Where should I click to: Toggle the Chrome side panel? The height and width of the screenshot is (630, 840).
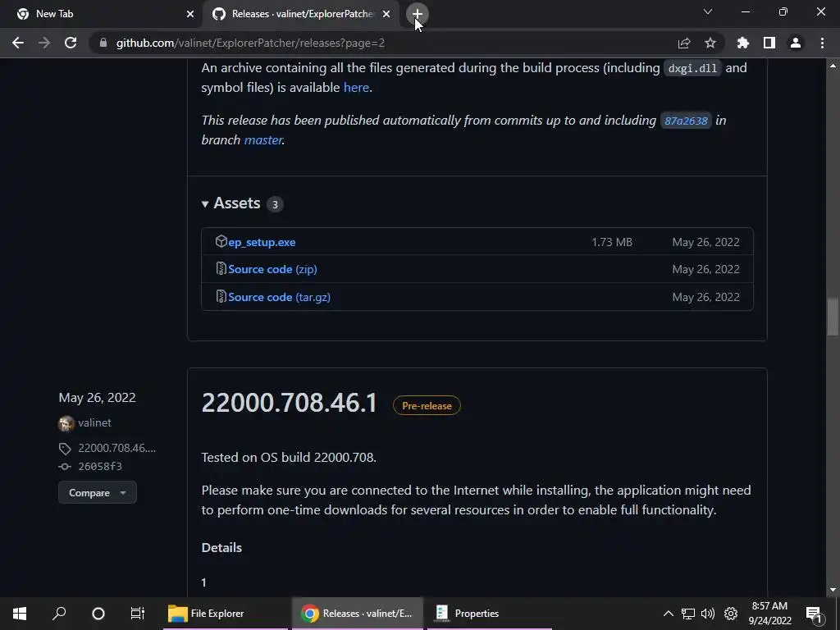(x=769, y=43)
